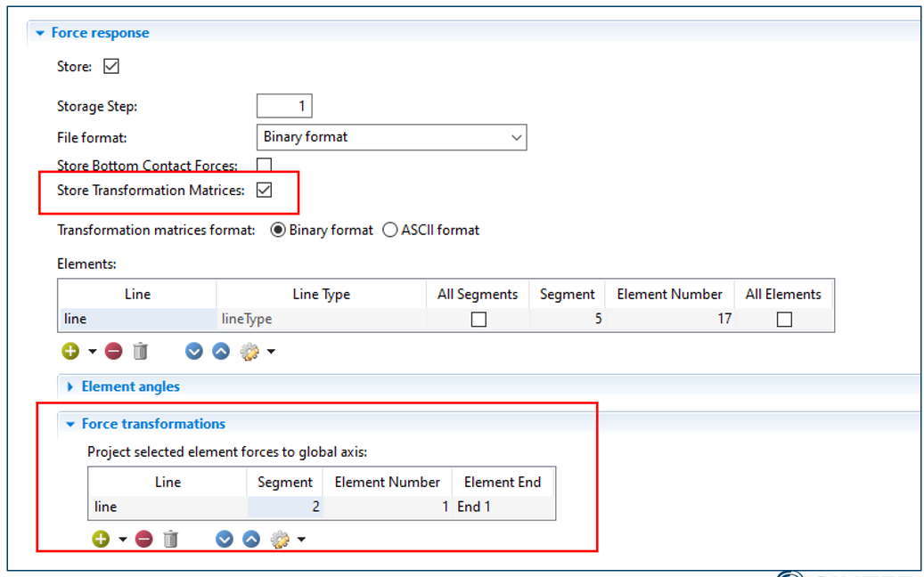Move Elements row down with blue arrow

click(194, 352)
